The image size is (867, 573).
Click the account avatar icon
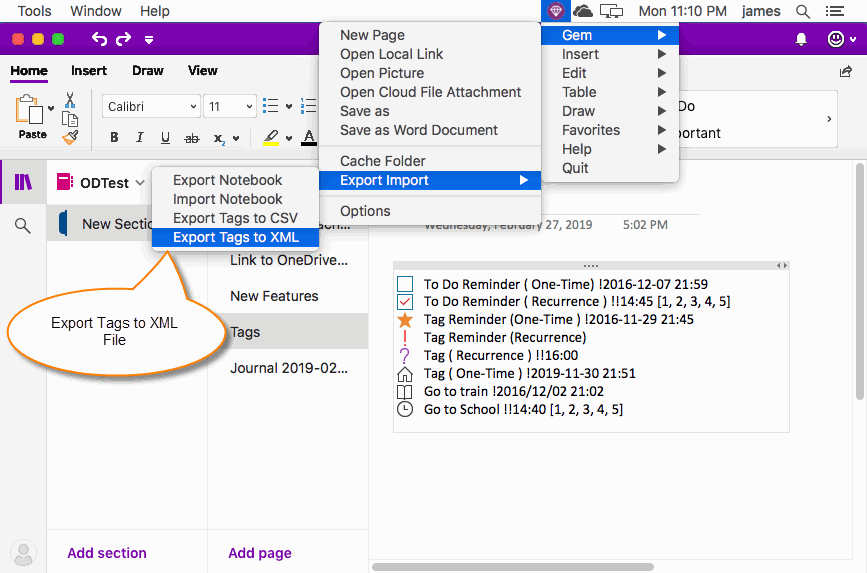pos(23,553)
